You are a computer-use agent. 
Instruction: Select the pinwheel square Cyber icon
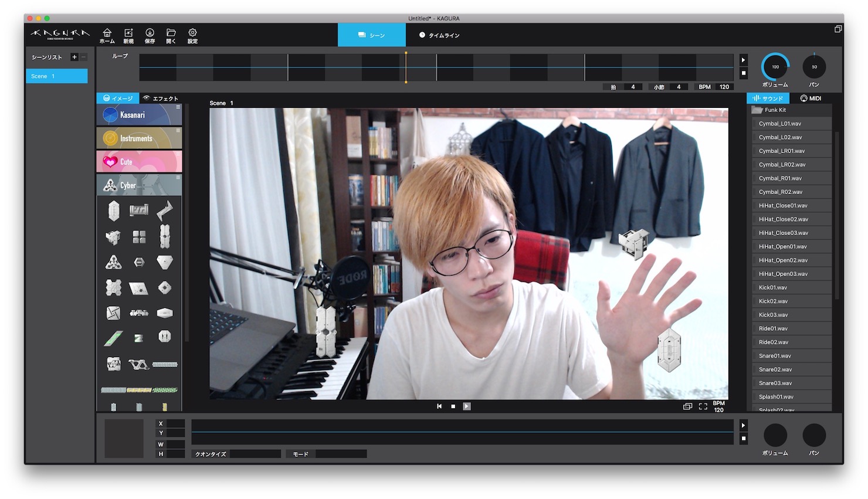point(113,313)
